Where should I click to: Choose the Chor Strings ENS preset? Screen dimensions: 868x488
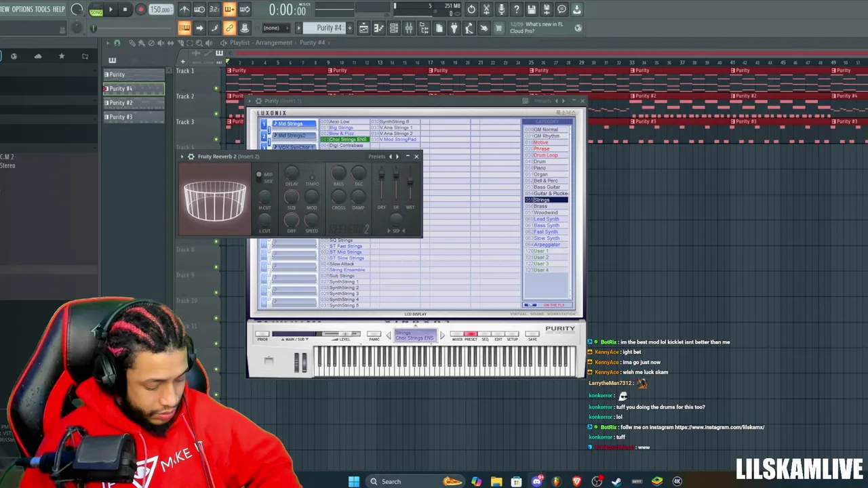click(344, 140)
